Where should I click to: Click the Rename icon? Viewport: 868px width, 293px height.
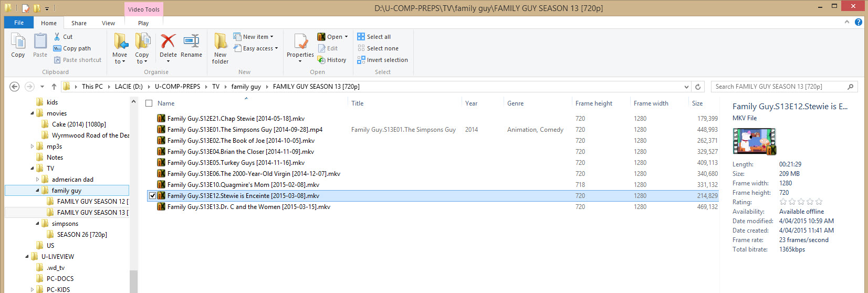coord(191,41)
